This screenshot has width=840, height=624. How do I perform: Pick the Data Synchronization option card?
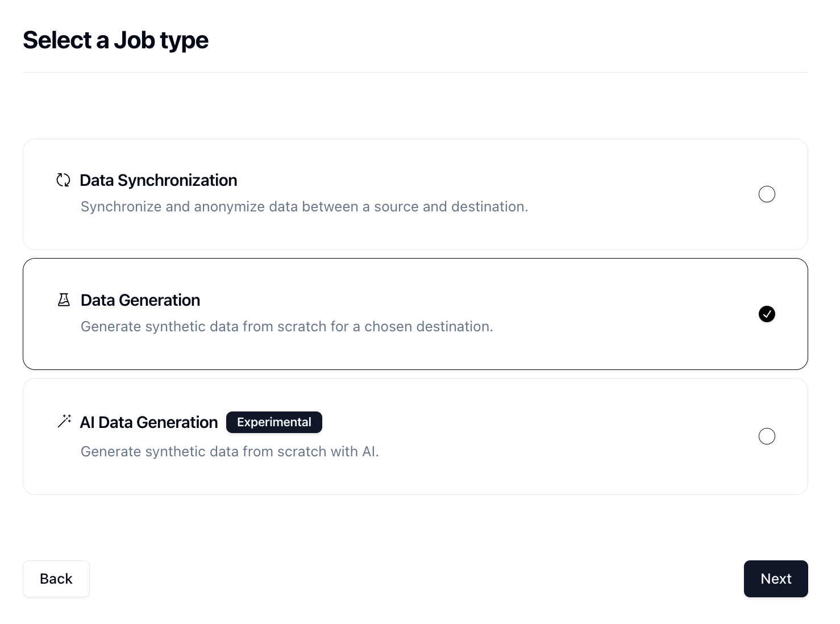[415, 194]
